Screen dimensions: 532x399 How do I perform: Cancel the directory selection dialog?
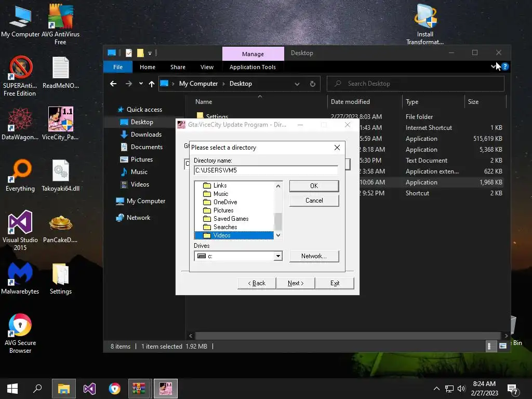coord(314,201)
